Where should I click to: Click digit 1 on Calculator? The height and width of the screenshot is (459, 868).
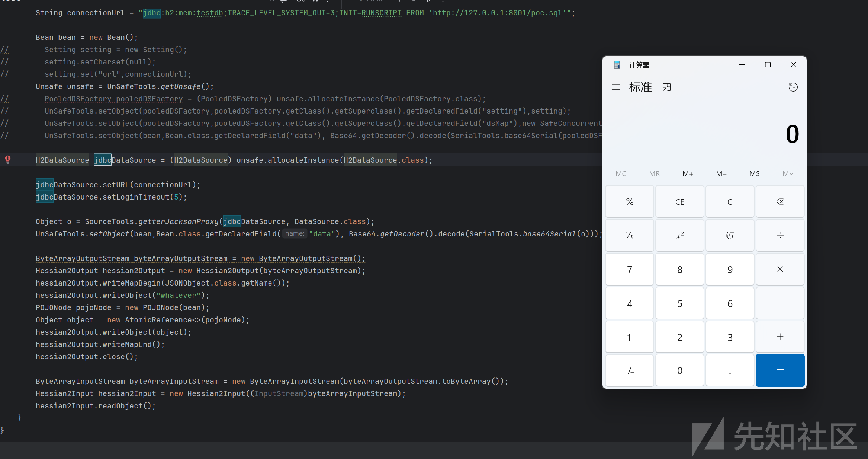click(630, 337)
